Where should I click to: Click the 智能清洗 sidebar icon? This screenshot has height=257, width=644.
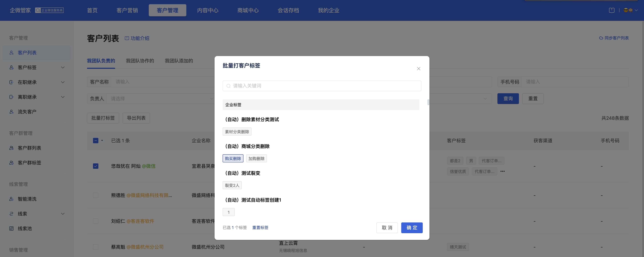click(x=11, y=199)
